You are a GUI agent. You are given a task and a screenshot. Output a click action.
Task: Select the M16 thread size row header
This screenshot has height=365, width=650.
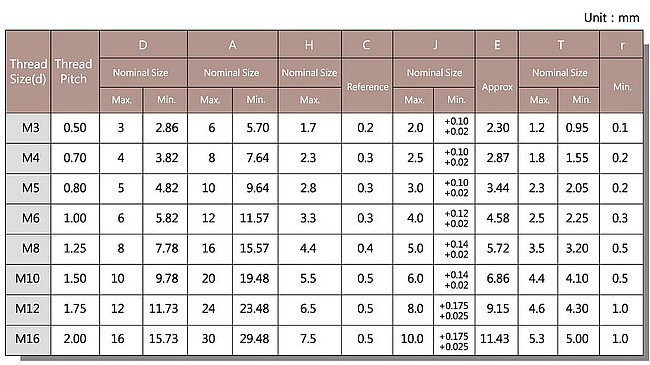28,339
